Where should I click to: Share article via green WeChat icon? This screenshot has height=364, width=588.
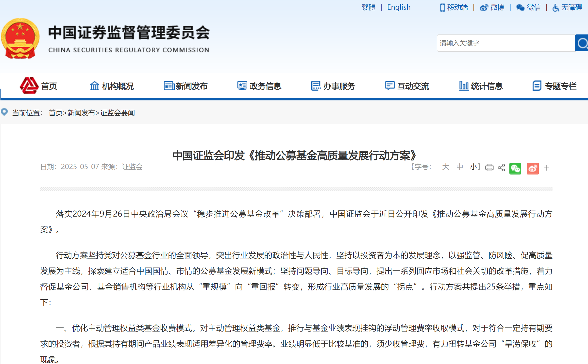point(515,169)
